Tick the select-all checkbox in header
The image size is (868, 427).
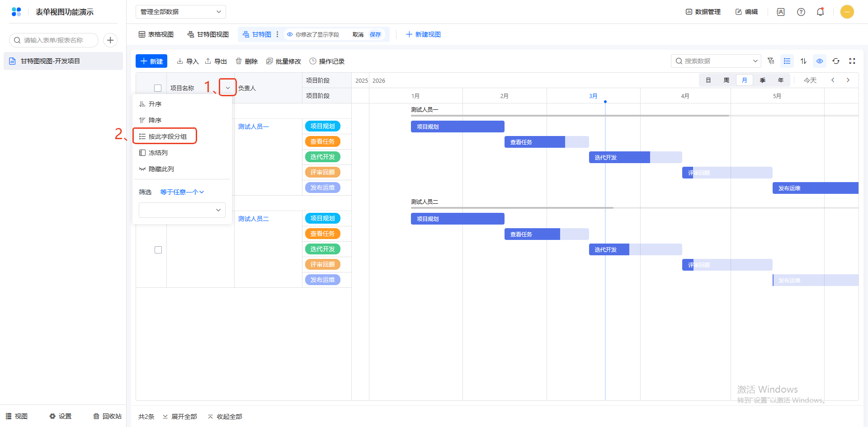(158, 88)
